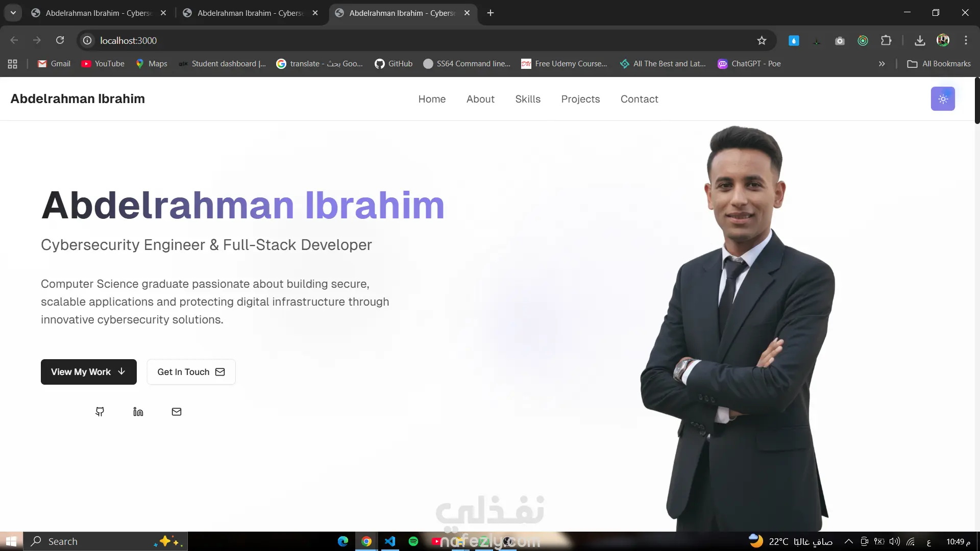
Task: Reload the localhost page
Action: click(x=60, y=40)
